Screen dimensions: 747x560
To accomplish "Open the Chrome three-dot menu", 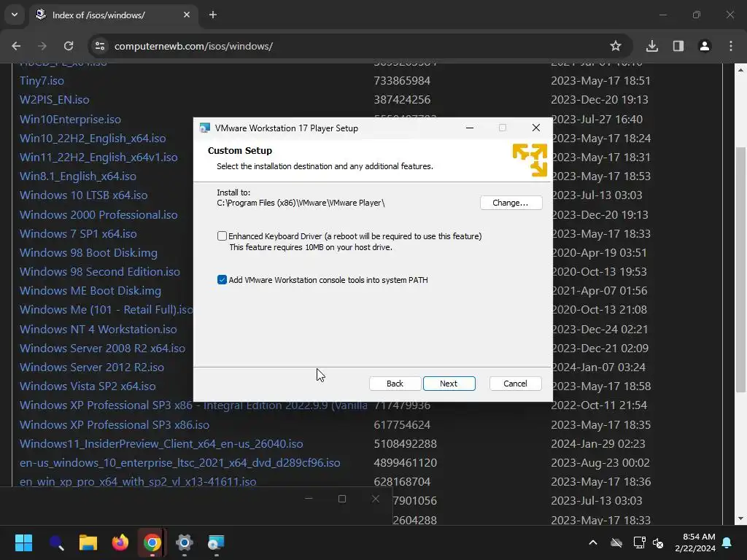I will click(731, 46).
